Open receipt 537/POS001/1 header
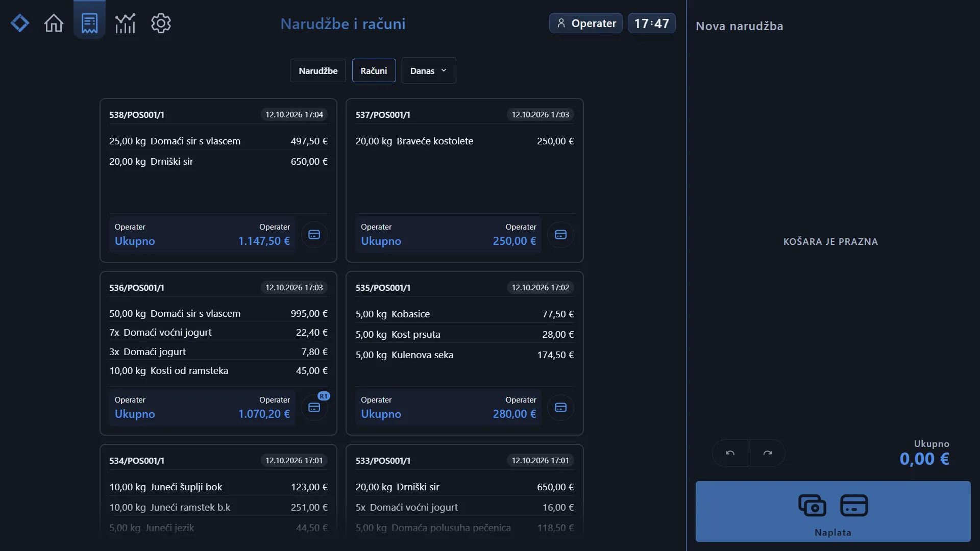Screen dimensions: 980x551 click(383, 115)
